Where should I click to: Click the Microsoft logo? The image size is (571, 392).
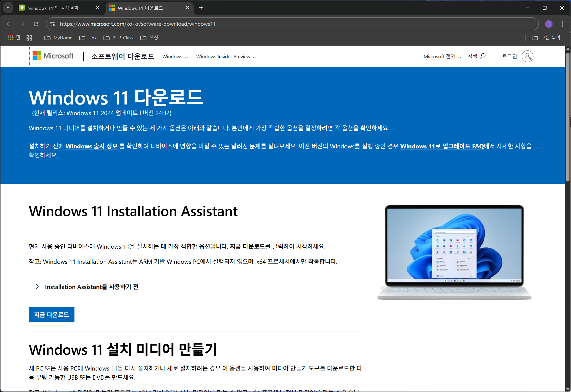tap(55, 57)
